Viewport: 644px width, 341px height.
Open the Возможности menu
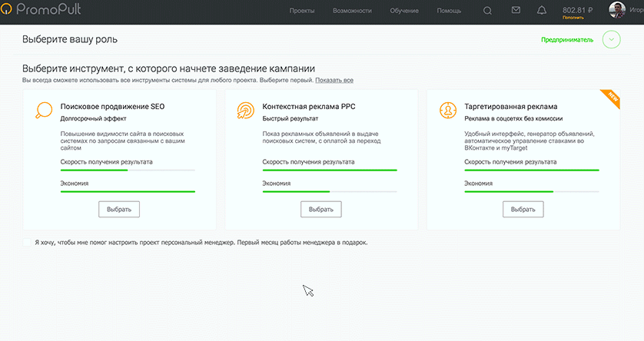tap(352, 11)
